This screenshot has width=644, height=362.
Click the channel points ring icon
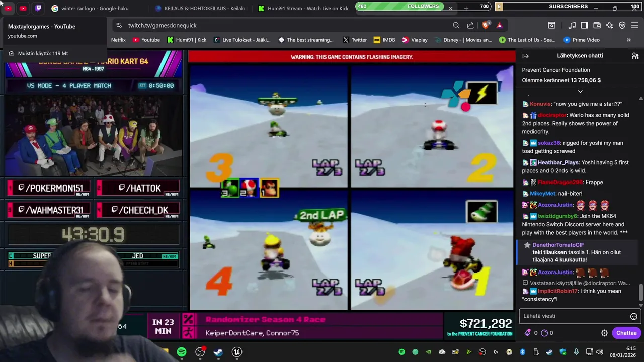pos(544,333)
